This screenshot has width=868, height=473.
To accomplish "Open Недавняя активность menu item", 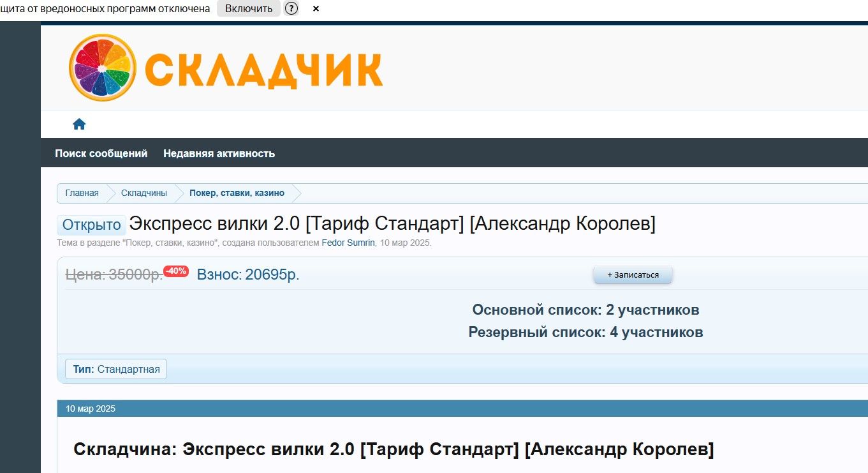I will 219,153.
